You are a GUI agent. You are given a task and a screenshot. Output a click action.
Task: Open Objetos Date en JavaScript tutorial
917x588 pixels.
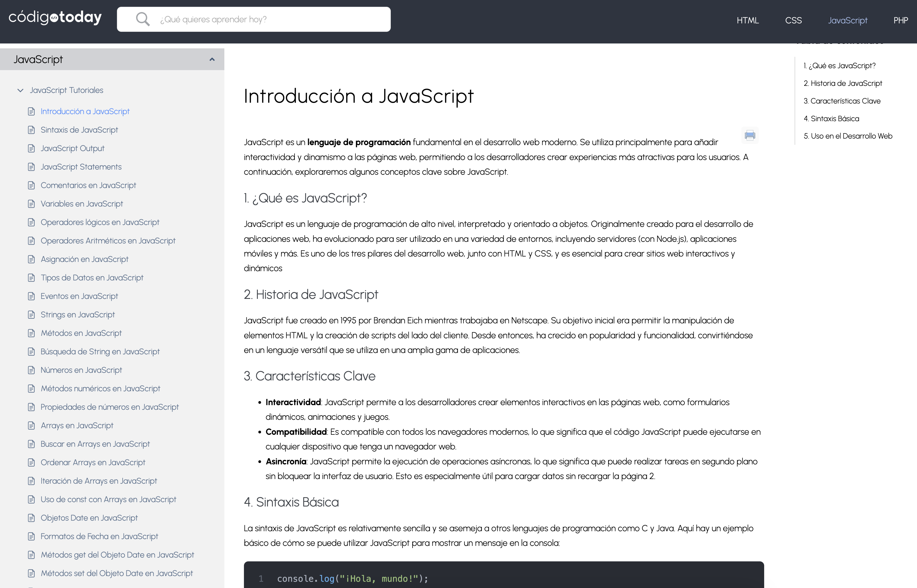[89, 518]
